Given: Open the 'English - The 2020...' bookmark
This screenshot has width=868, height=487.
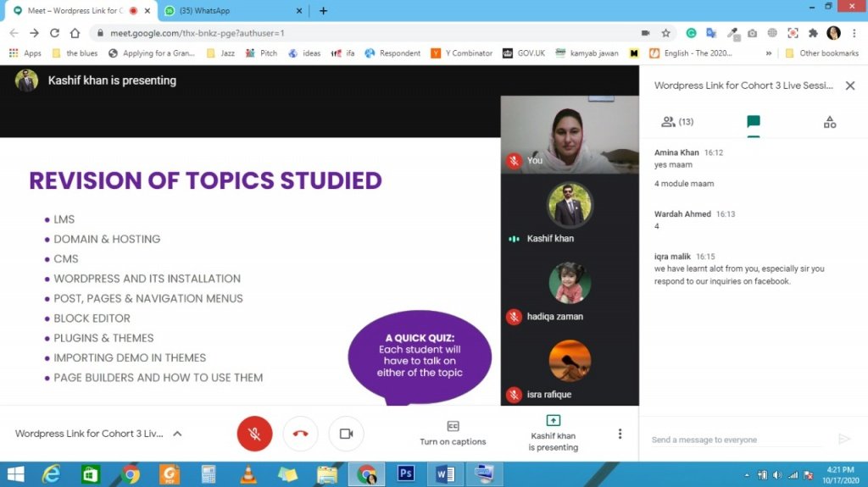Looking at the screenshot, I should click(691, 53).
